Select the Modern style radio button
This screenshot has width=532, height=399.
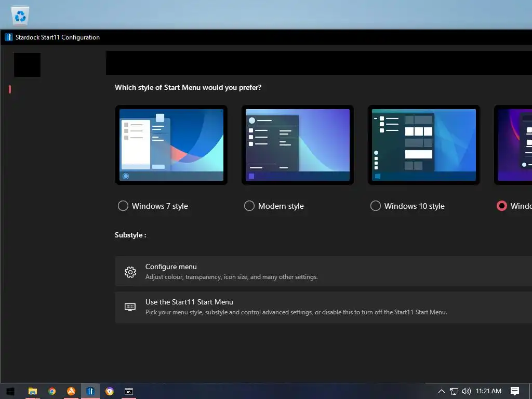click(249, 206)
